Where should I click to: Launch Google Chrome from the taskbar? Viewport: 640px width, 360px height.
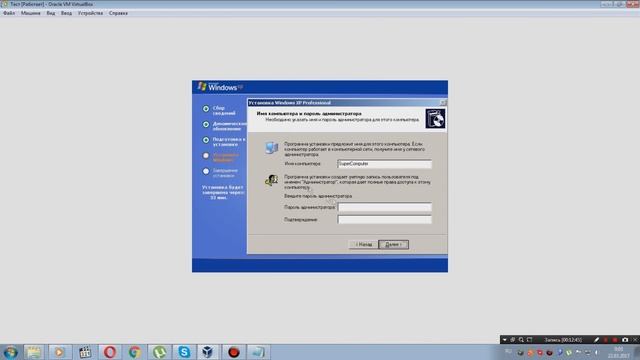click(135, 352)
